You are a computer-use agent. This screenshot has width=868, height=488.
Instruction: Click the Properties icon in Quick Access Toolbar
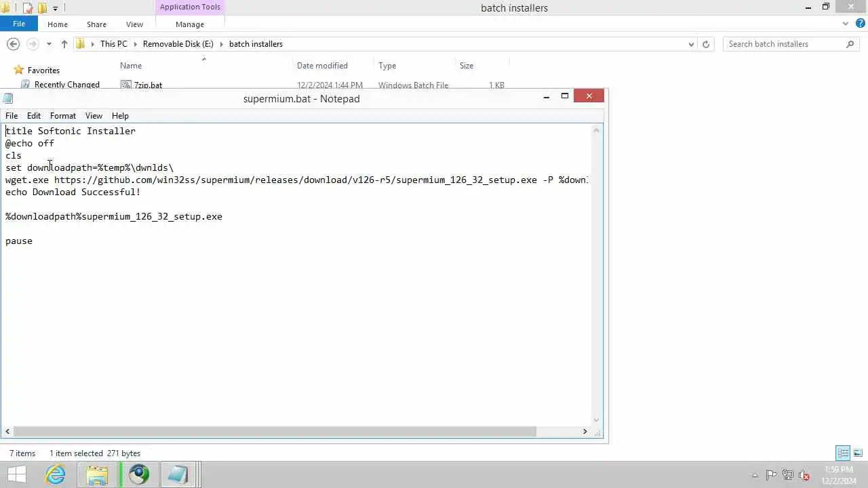tap(28, 8)
